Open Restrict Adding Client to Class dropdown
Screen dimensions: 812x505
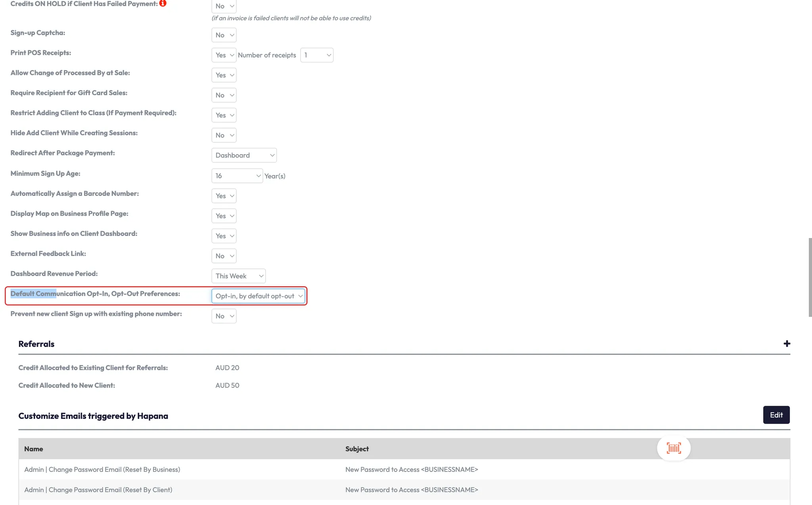[x=224, y=115]
